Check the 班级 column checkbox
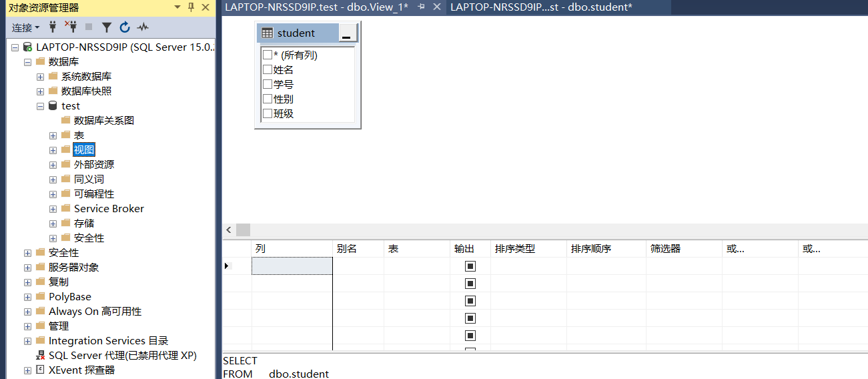This screenshot has width=868, height=379. pos(268,113)
